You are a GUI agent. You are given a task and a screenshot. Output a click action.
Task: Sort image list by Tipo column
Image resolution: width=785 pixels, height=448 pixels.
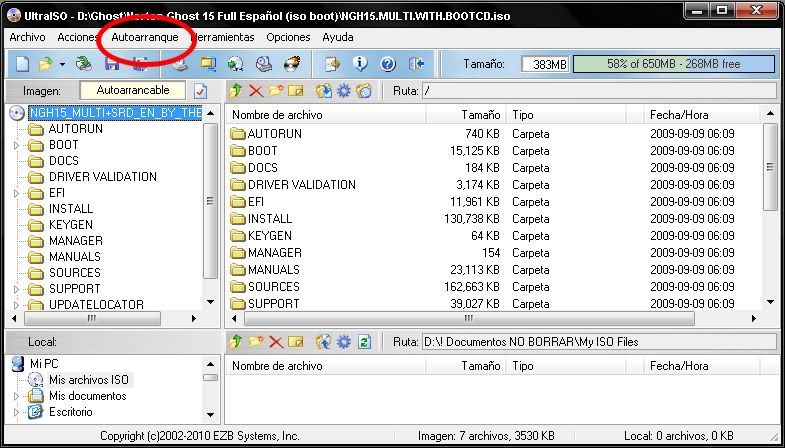pos(566,115)
